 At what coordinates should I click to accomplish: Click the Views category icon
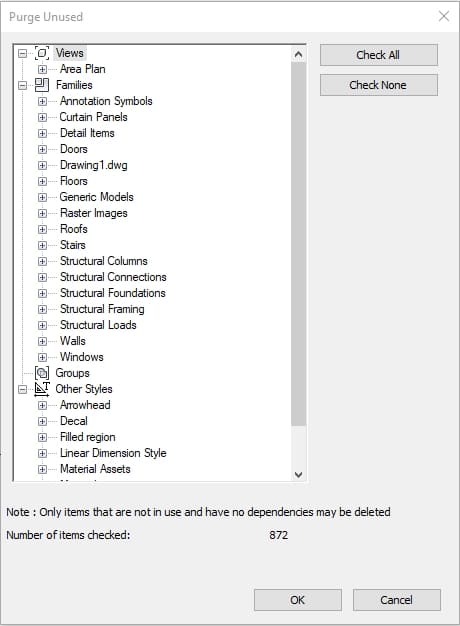click(x=42, y=53)
